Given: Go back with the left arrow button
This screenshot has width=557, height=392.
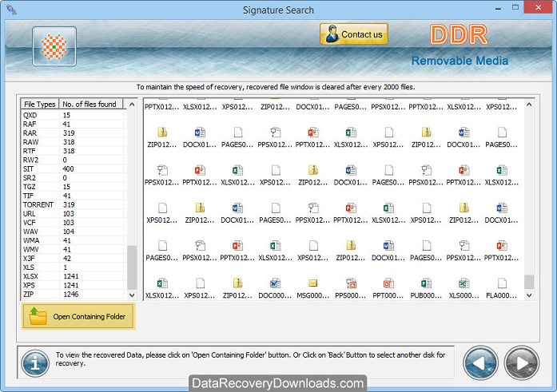Looking at the screenshot, I should pyautogui.click(x=480, y=363).
